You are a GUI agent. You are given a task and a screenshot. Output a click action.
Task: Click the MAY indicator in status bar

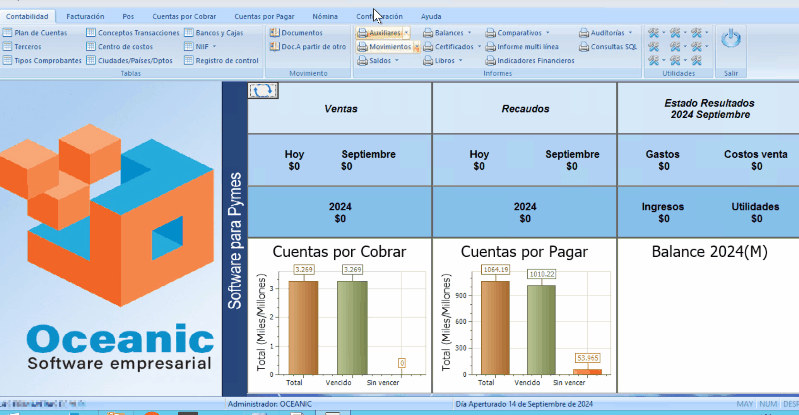coord(744,404)
